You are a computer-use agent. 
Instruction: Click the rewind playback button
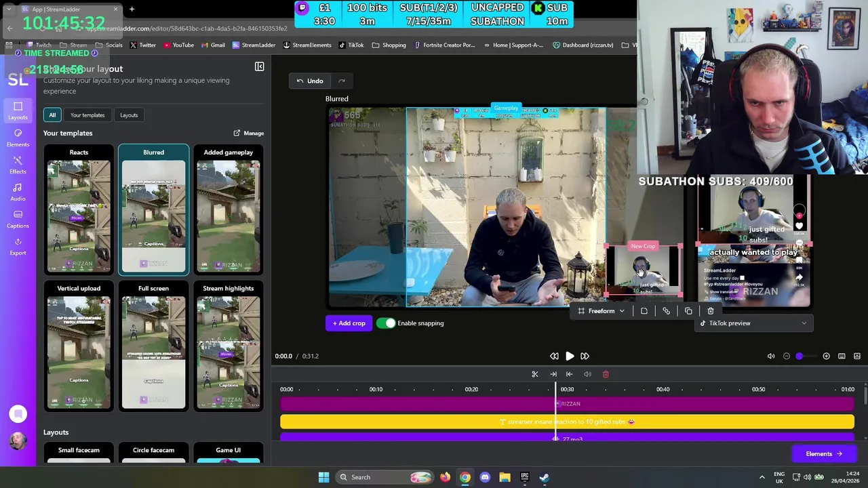point(554,356)
